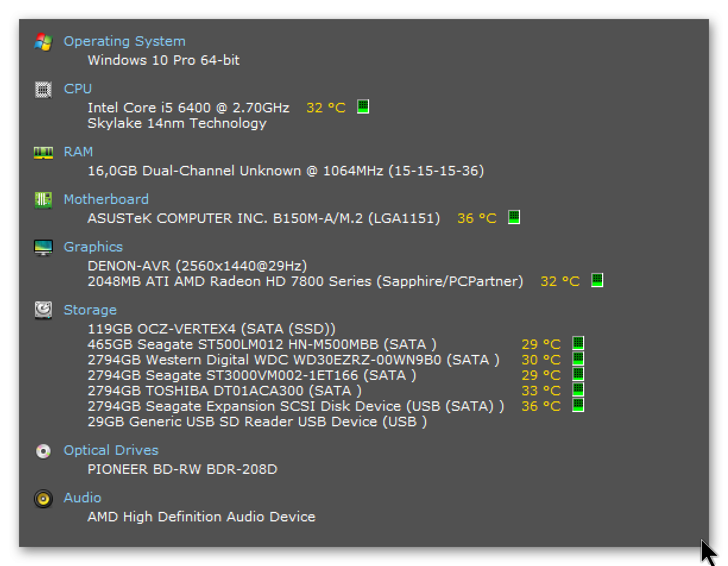The width and height of the screenshot is (728, 566).
Task: Select the Storage section heading
Action: click(90, 310)
